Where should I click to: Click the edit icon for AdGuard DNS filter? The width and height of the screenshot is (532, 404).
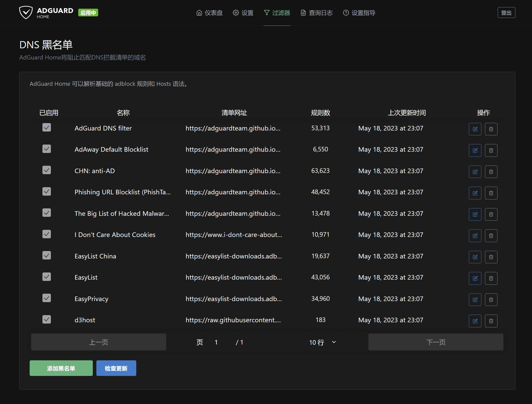coord(475,129)
